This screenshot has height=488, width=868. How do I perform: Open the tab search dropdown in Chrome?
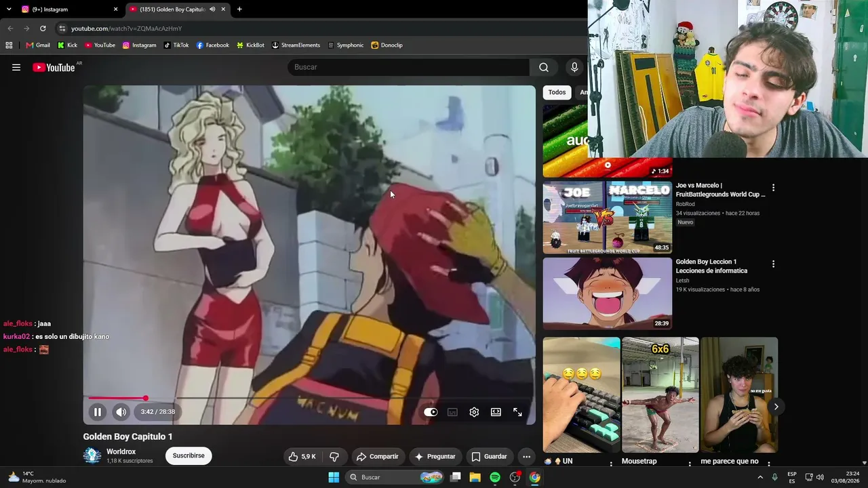coord(8,9)
